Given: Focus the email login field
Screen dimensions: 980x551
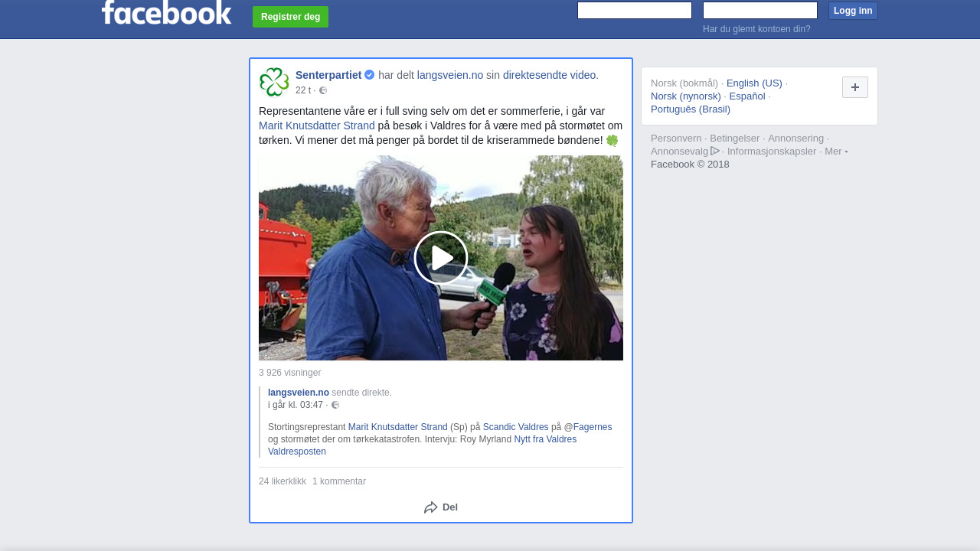Looking at the screenshot, I should 635,10.
